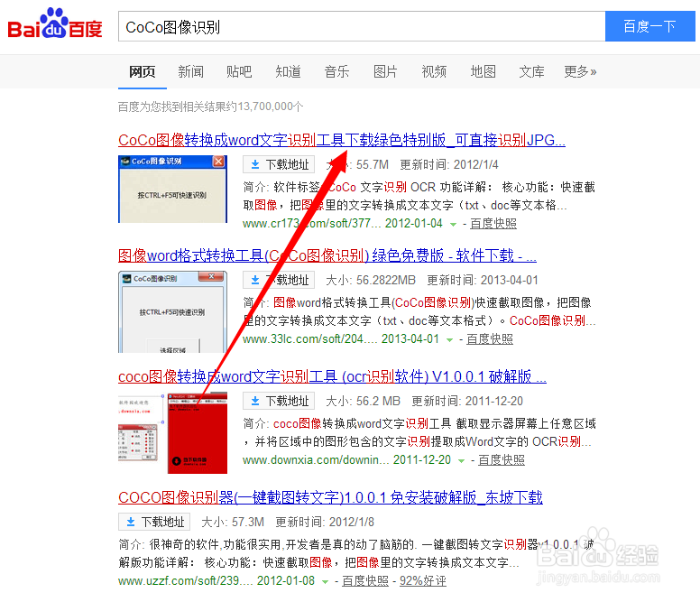
Task: Click the 更新时间: 2011-12-20 text
Action: [467, 402]
